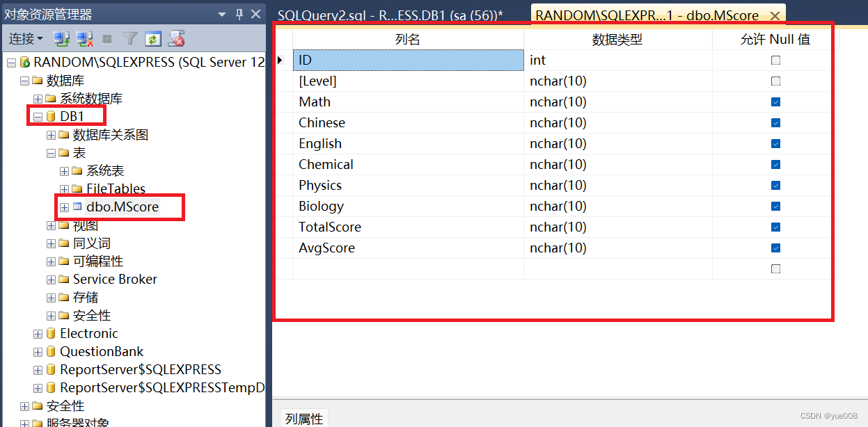This screenshot has height=427, width=868.
Task: Click the TotalScore column name cell
Action: pos(408,227)
